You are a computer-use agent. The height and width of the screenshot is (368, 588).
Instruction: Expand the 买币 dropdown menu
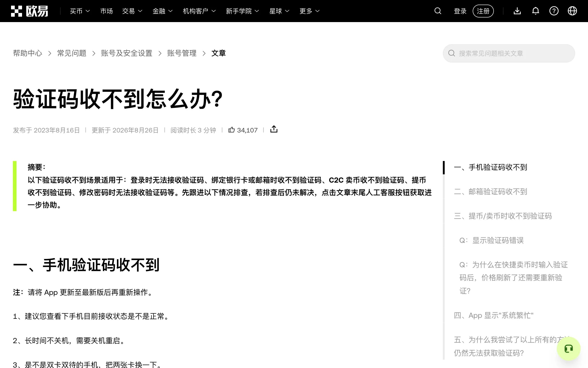[x=80, y=11]
